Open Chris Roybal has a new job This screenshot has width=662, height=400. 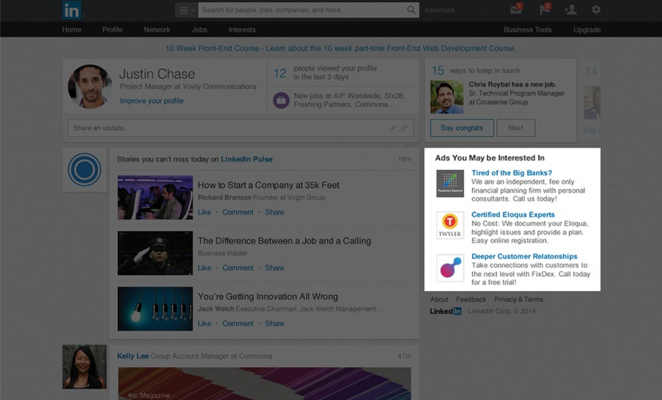tap(512, 84)
